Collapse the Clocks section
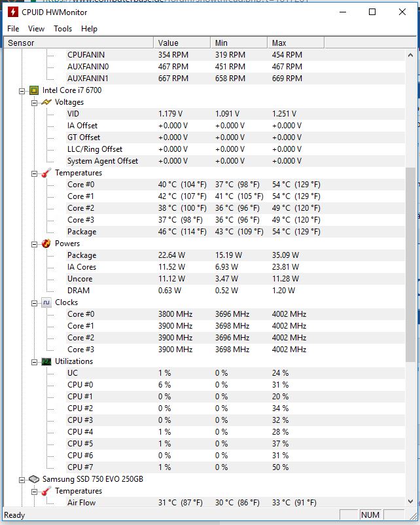 pyautogui.click(x=34, y=303)
